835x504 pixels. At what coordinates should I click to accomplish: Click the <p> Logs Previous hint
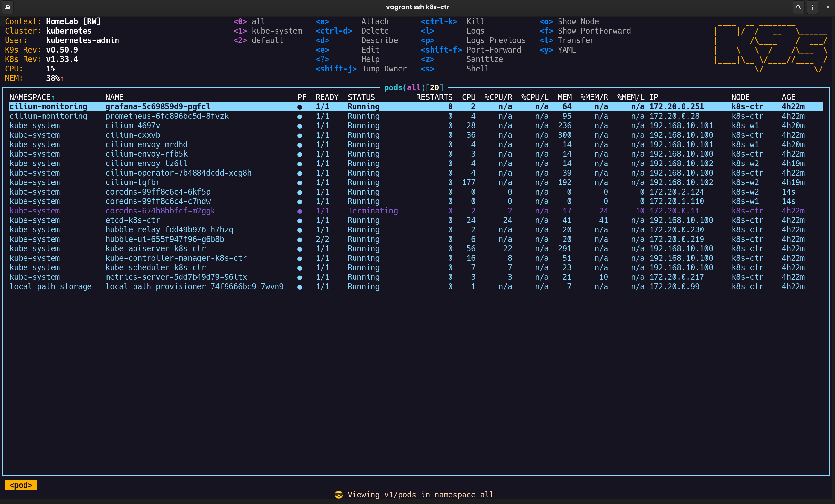(473, 40)
